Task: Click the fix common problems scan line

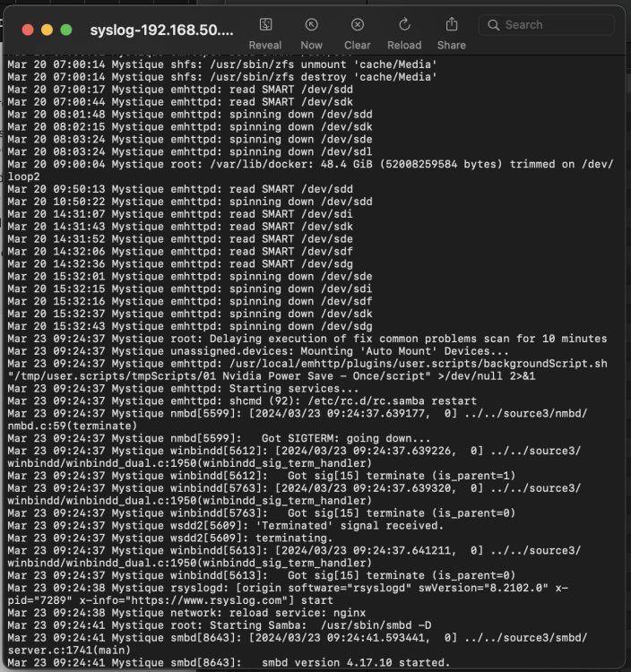Action: (x=307, y=339)
